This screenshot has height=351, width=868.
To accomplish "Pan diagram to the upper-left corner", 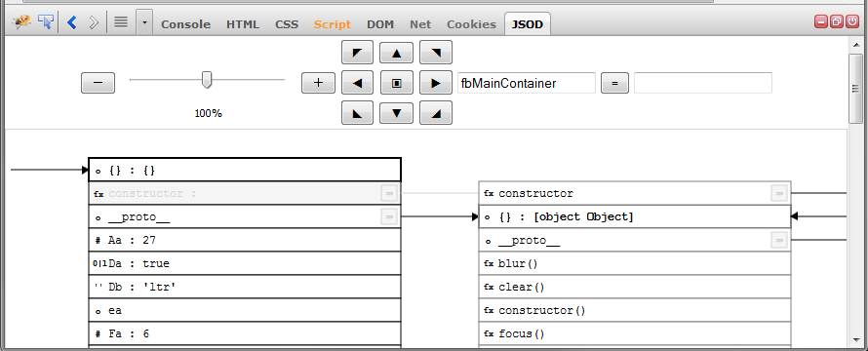I will coord(358,54).
